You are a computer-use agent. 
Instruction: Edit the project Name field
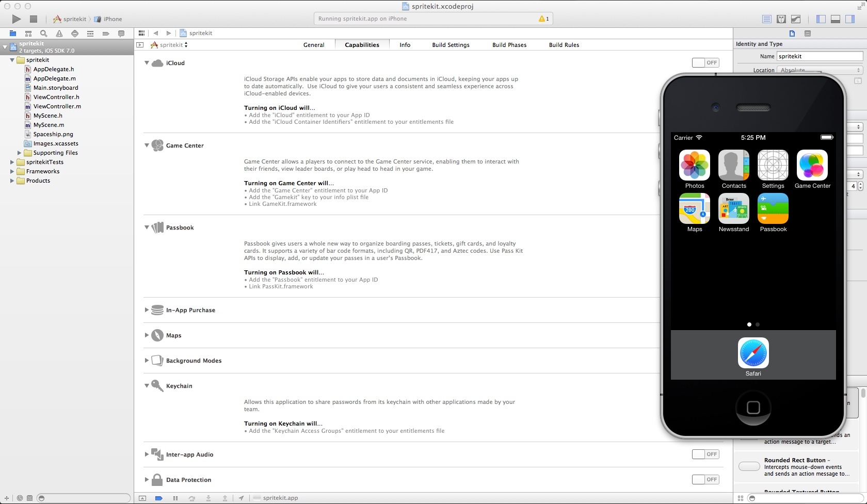point(820,56)
